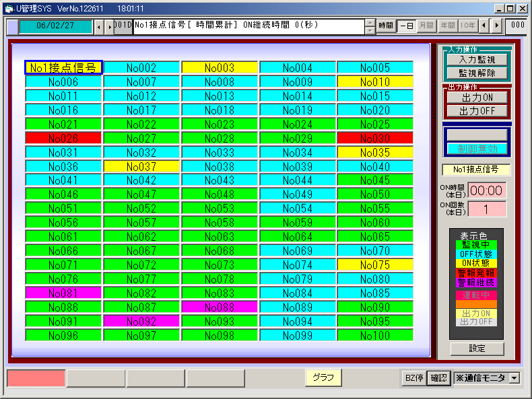Screen dimensions: 532x399
Task: Click the 入力監視 button
Action: click(477, 60)
